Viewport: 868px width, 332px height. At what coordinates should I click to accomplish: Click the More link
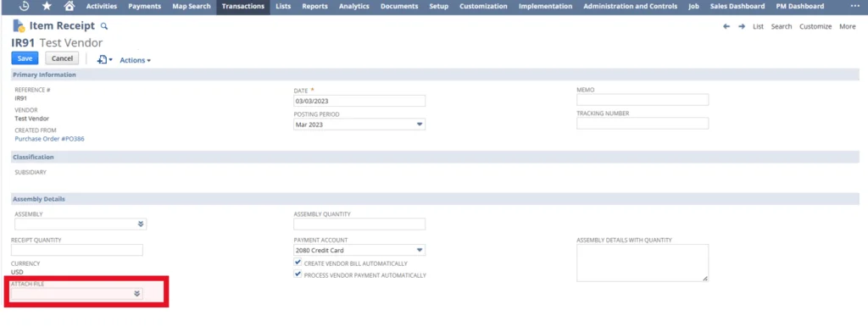847,26
